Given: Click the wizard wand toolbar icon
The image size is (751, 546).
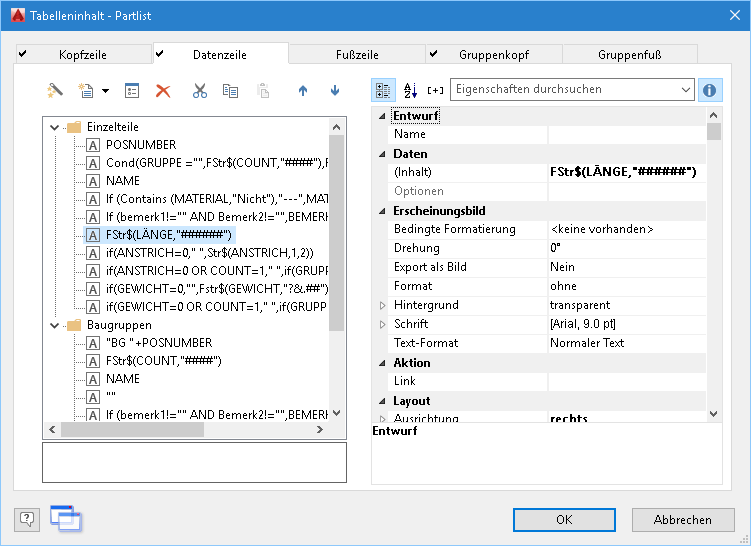Looking at the screenshot, I should (55, 90).
